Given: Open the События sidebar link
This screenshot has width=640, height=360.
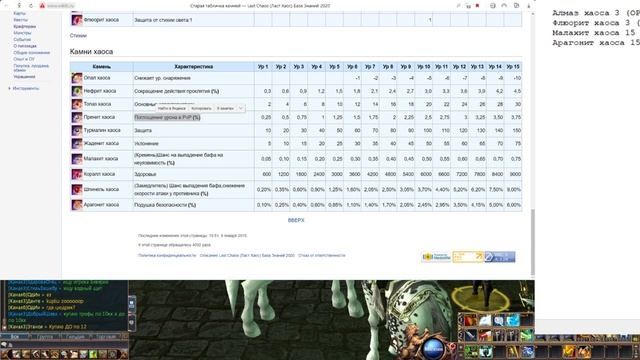Looking at the screenshot, I should 22,40.
